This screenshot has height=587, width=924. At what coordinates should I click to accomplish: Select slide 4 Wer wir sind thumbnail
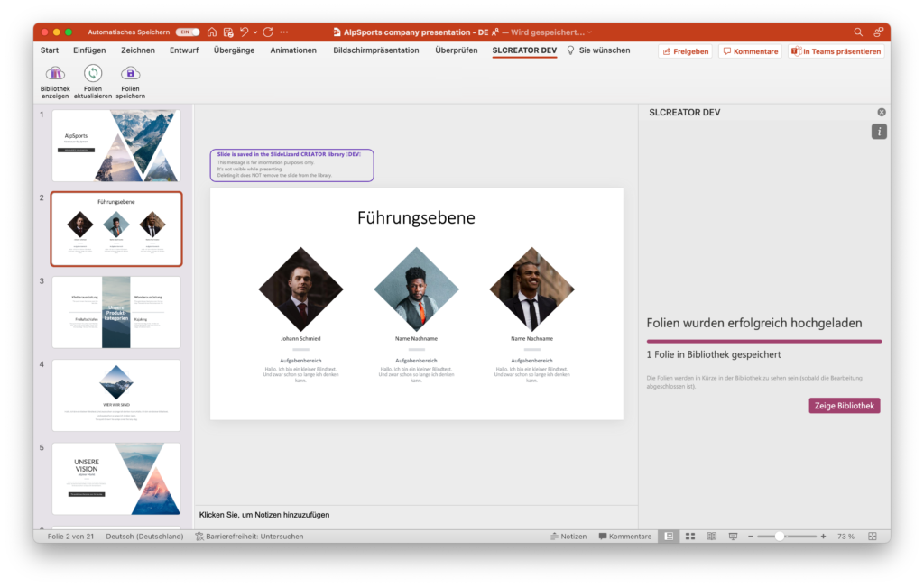[x=116, y=396]
